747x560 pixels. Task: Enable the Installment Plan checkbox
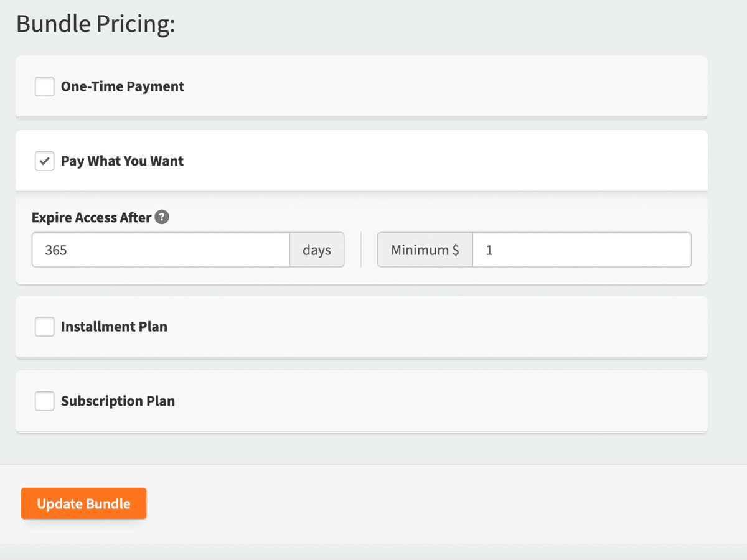44,327
